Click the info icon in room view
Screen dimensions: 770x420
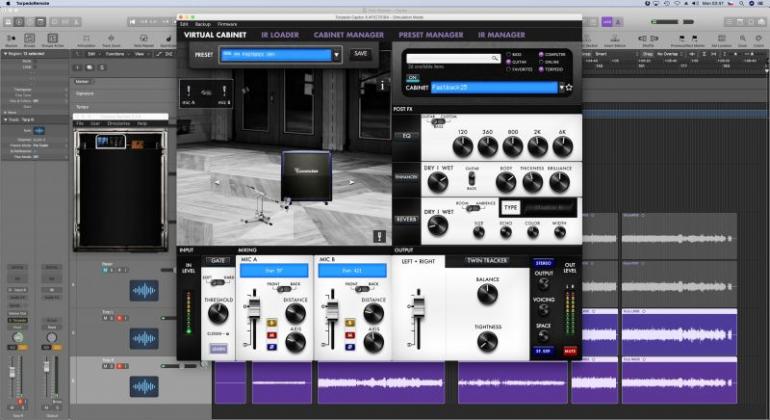[x=383, y=86]
